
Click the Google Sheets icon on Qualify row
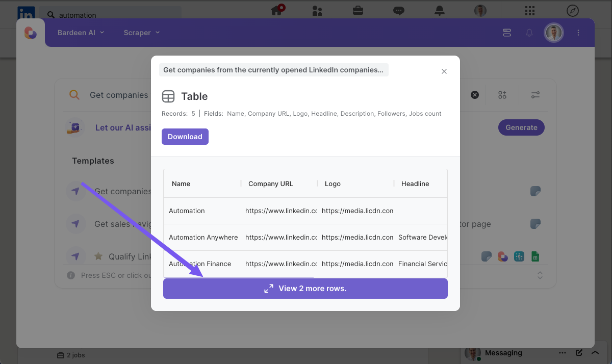click(535, 256)
